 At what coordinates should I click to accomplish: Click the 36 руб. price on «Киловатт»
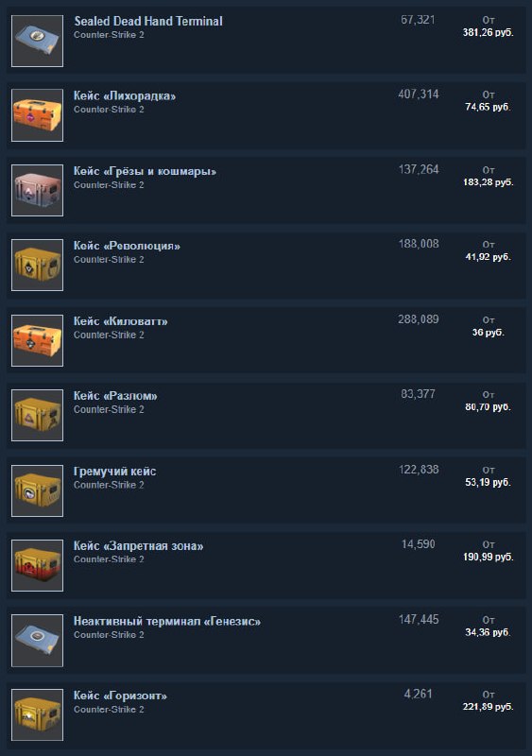[489, 333]
